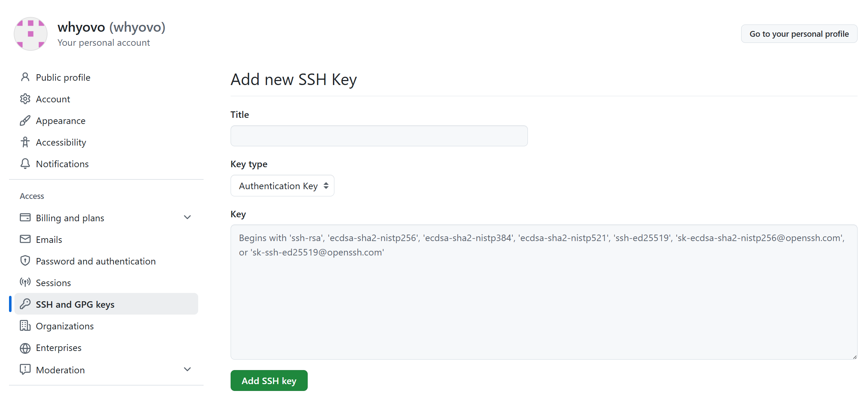868x396 pixels.
Task: Go to your personal profile
Action: pyautogui.click(x=799, y=34)
